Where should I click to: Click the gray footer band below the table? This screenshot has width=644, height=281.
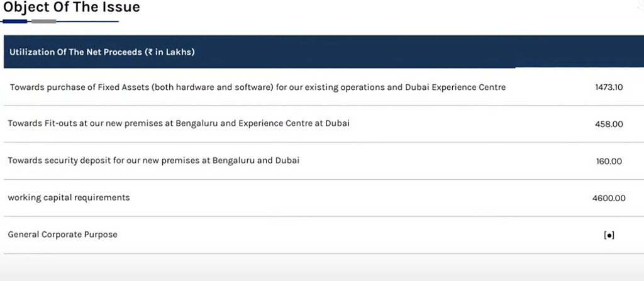[322, 268]
